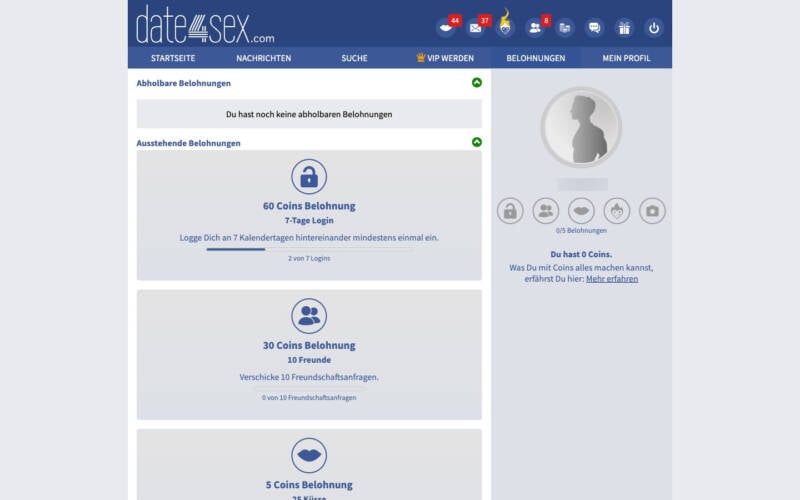Click the date4sex.com logo
Image resolution: width=800 pixels, height=500 pixels.
pos(205,24)
